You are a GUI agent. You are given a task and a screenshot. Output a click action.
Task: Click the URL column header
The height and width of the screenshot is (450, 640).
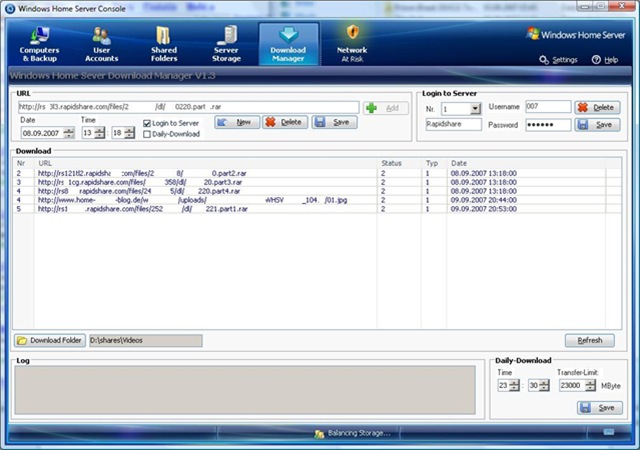(206, 163)
